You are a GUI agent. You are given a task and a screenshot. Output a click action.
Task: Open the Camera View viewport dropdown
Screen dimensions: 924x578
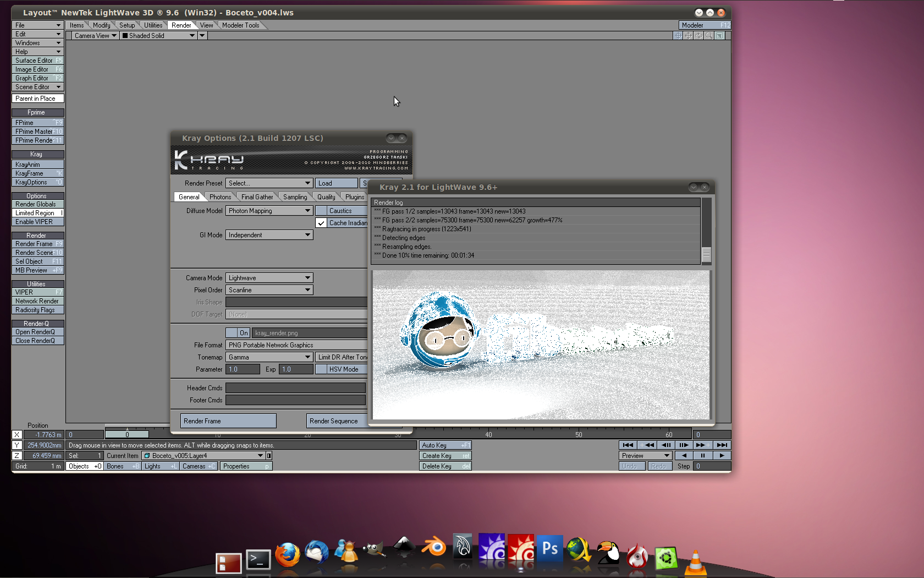point(95,36)
